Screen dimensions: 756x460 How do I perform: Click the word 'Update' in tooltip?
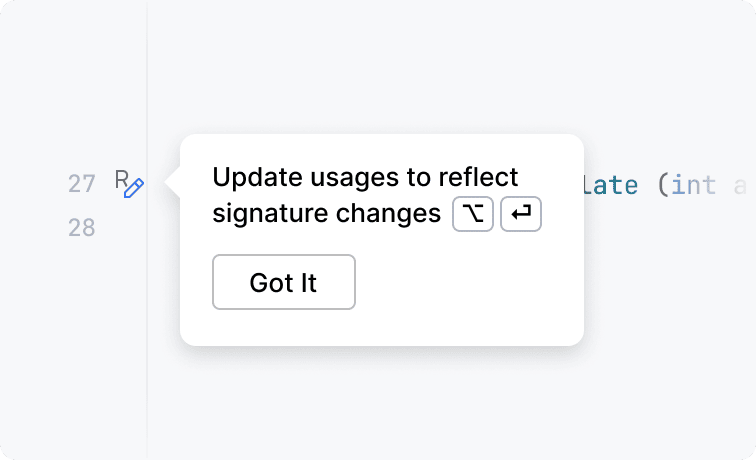(249, 177)
